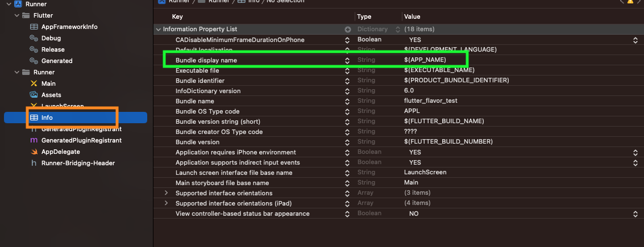
Task: Select the AppFrameworkInfo file name
Action: click(69, 27)
